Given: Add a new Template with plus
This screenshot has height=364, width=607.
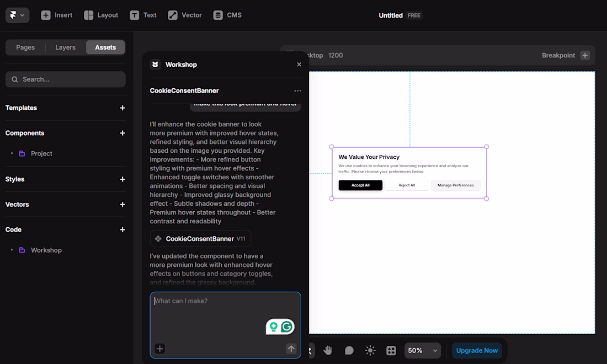Looking at the screenshot, I should click(x=123, y=108).
